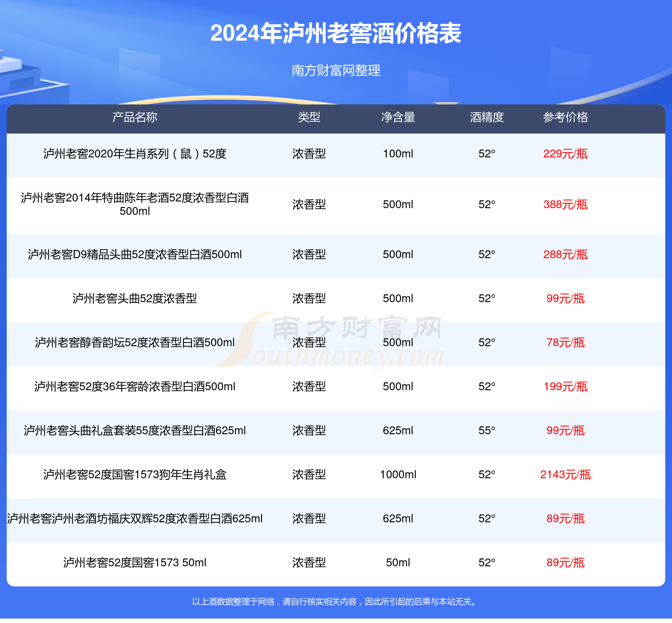This screenshot has height=623, width=672.
Task: Click the subtitle 南方财富网整理
Action: click(x=336, y=70)
